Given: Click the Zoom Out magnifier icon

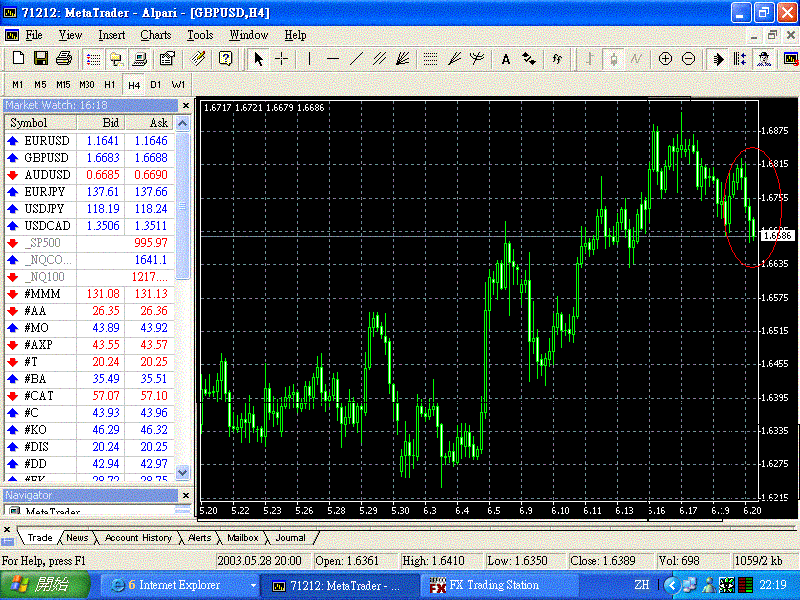Looking at the screenshot, I should pos(688,59).
